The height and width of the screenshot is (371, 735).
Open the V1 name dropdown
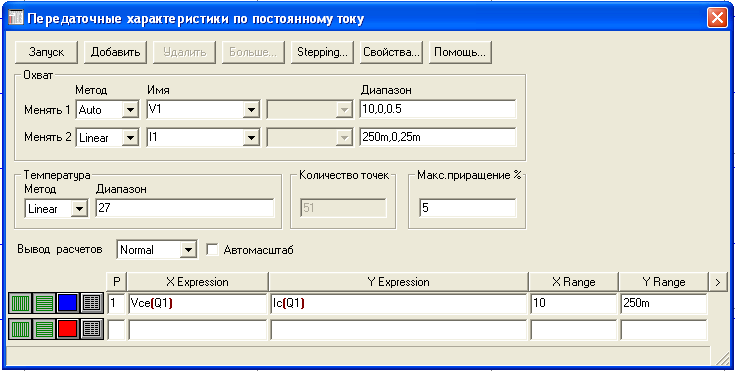point(251,110)
